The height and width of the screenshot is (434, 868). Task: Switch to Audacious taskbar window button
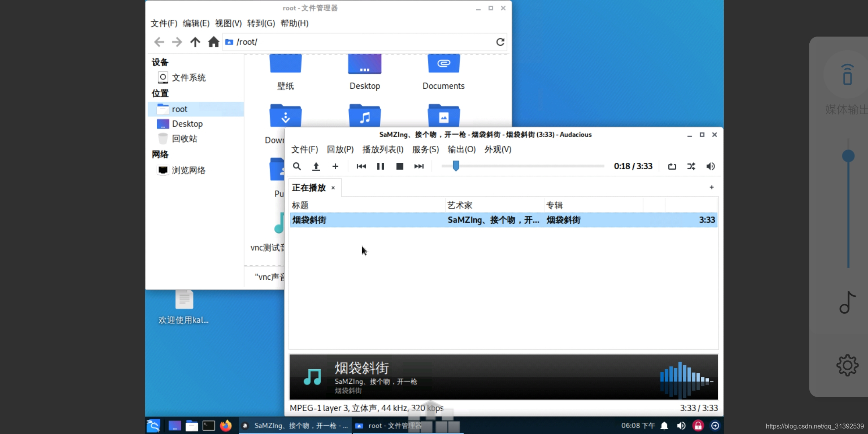click(295, 426)
